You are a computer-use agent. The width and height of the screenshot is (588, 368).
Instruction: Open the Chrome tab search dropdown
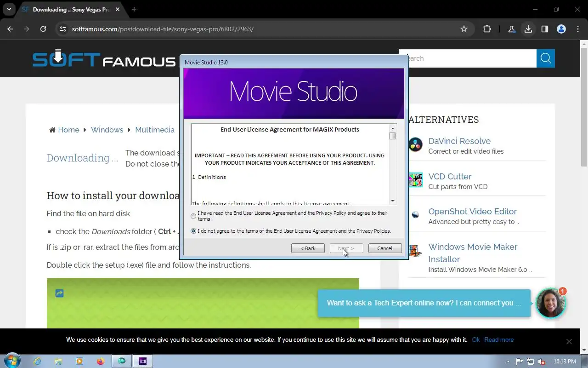click(x=9, y=9)
